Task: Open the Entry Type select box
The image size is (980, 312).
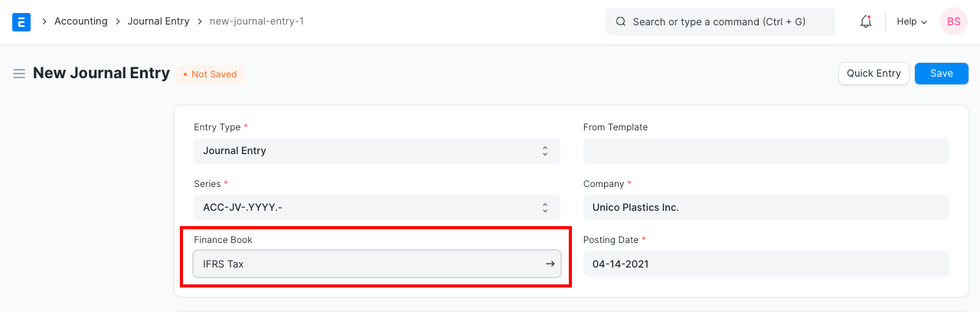Action: click(367, 151)
